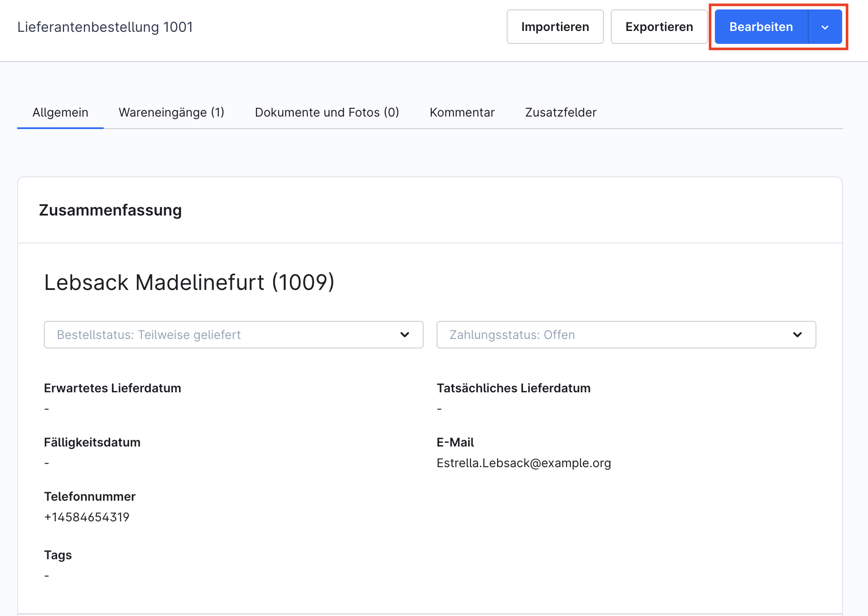
Task: Switch to the Kommentar tab
Action: click(x=462, y=112)
